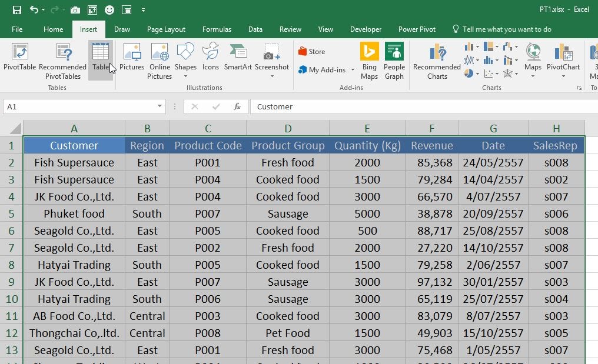Screen dimensions: 598x364
Task: Click the window layout icon in Quick Access Toolbar
Action: [x=127, y=10]
